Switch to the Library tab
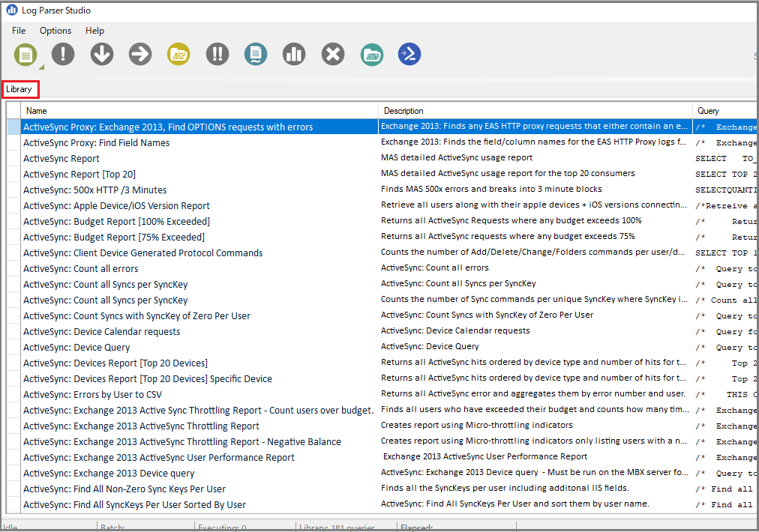This screenshot has height=532, width=759. pos(19,89)
